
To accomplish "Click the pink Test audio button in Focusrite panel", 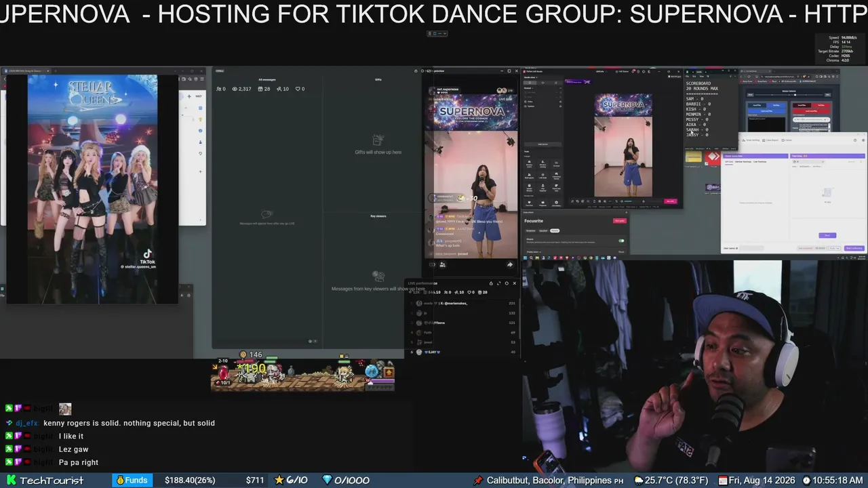I will [x=619, y=221].
